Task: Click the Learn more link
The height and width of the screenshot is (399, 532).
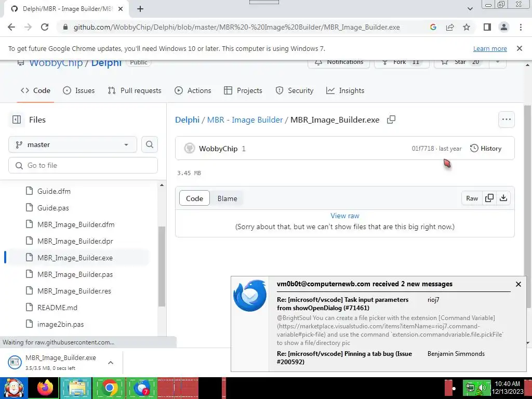Action: [490, 48]
